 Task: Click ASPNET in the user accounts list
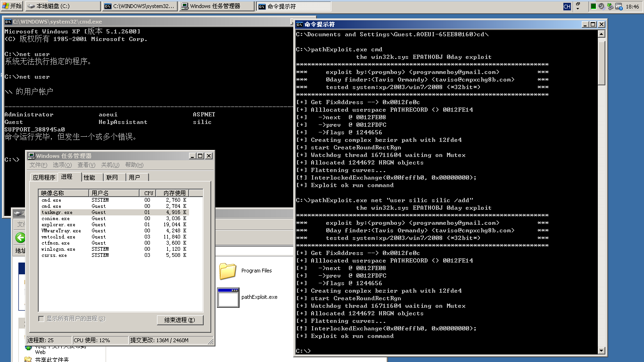click(204, 115)
